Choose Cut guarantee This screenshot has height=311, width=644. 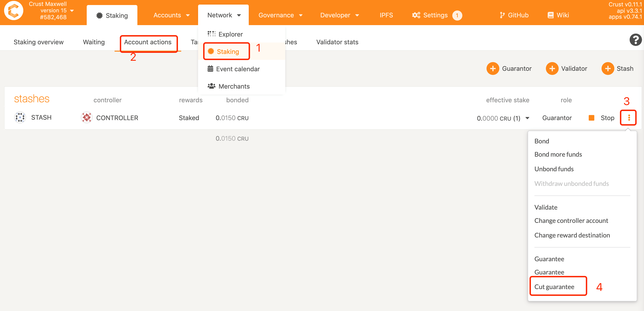tap(554, 287)
